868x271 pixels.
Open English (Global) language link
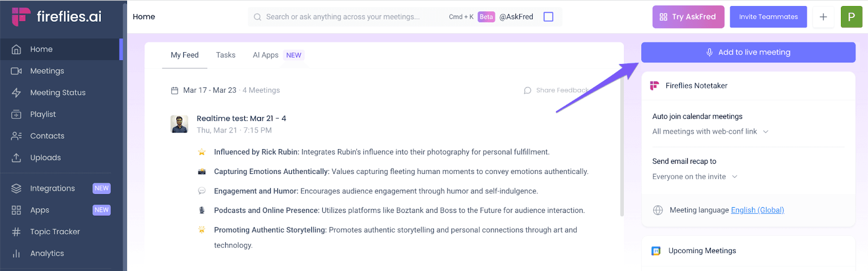pyautogui.click(x=757, y=210)
